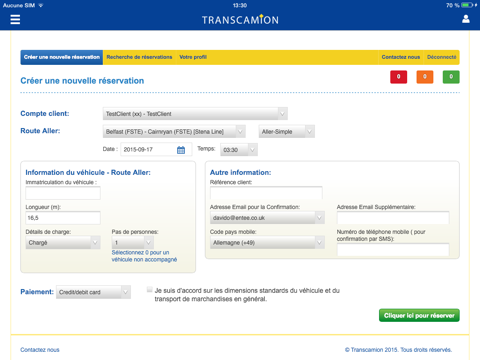Viewport: 480px width, 360px height.
Task: Switch to Recherche de réservations tab
Action: [x=139, y=57]
